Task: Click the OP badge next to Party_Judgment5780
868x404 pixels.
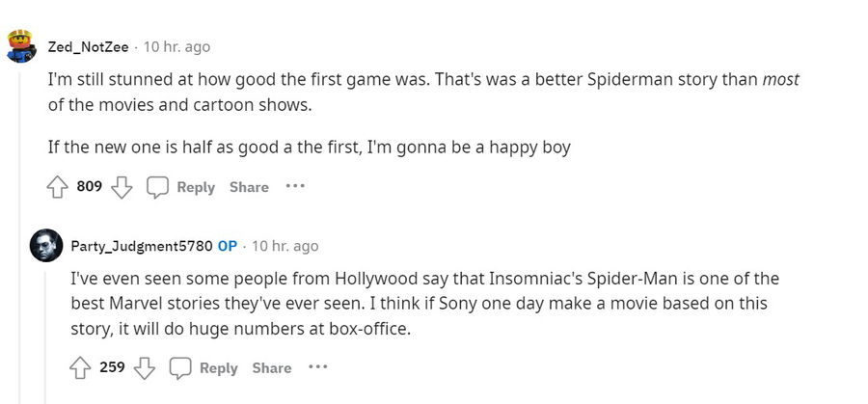Action: click(227, 246)
